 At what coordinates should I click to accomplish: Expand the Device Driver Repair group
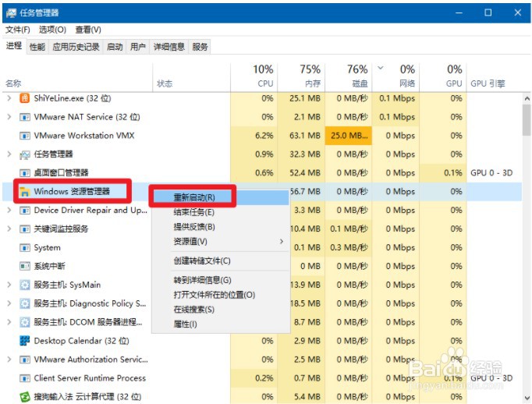click(x=9, y=211)
